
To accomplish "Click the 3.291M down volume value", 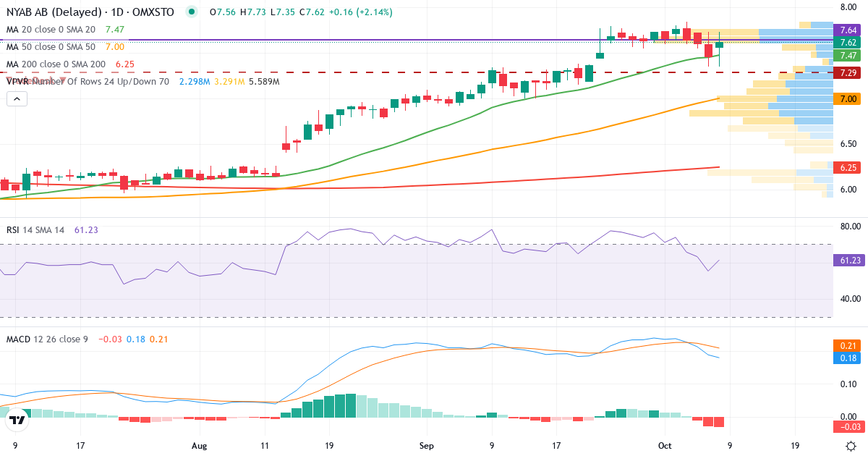I will tap(229, 82).
